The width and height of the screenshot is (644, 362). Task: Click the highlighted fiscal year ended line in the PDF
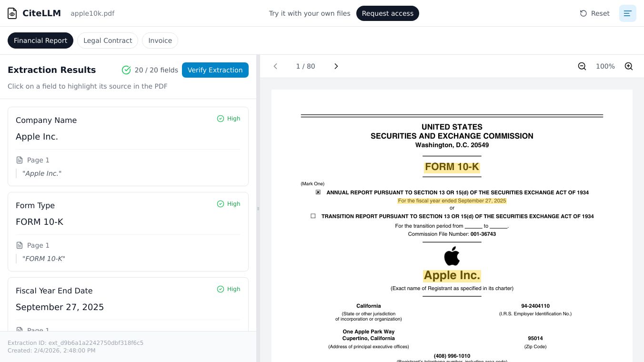pyautogui.click(x=452, y=201)
